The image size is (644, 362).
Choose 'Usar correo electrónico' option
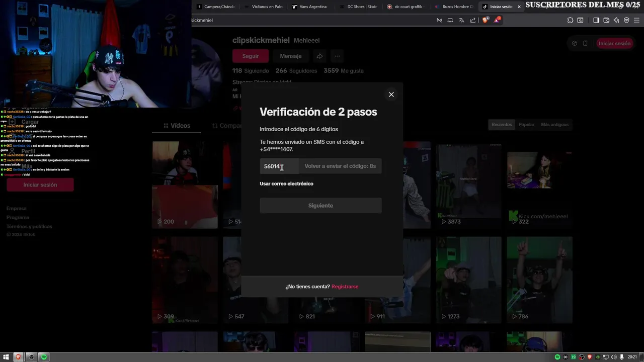286,184
